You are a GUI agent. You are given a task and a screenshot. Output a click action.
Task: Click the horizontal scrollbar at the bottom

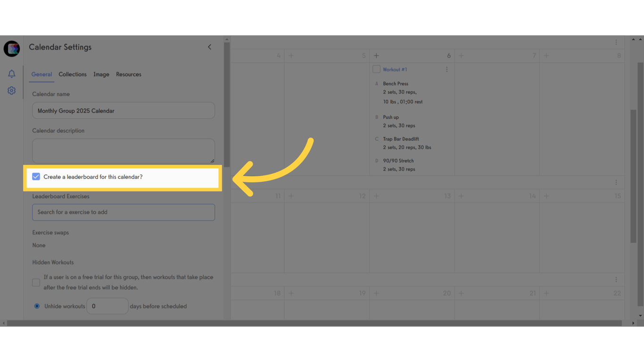point(314,323)
